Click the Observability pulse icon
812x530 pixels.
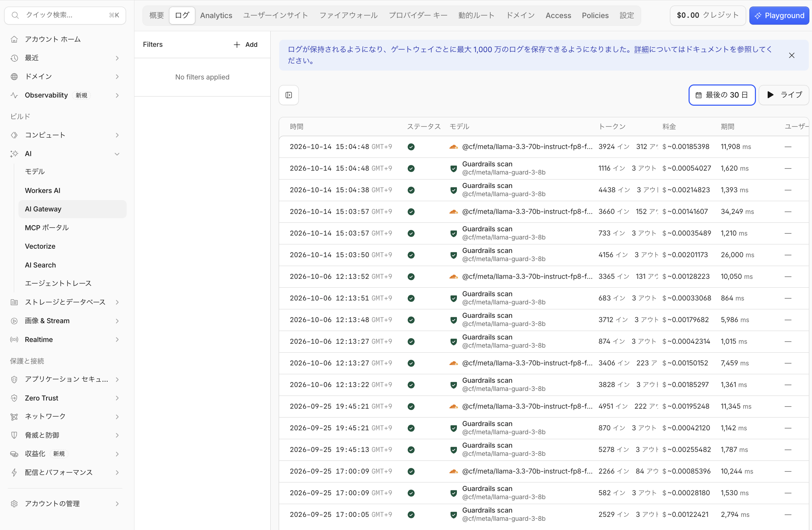[14, 95]
